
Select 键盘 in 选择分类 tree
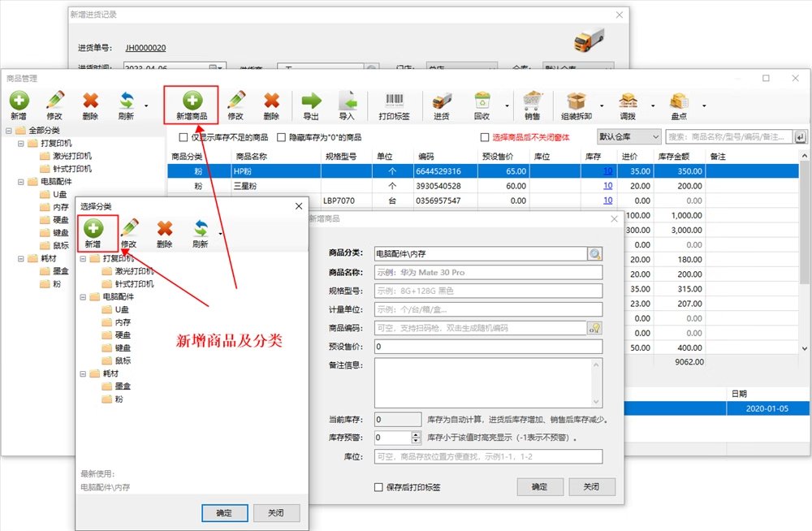coord(123,348)
